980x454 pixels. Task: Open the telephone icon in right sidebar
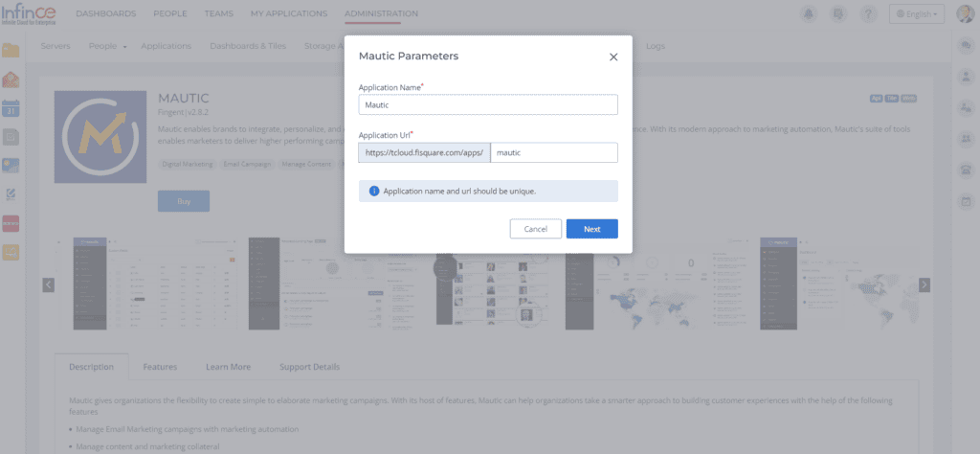tap(966, 170)
